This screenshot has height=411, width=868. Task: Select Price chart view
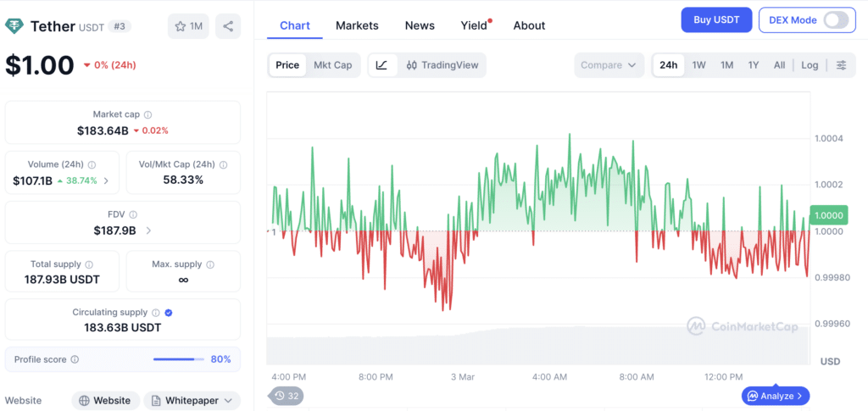287,65
